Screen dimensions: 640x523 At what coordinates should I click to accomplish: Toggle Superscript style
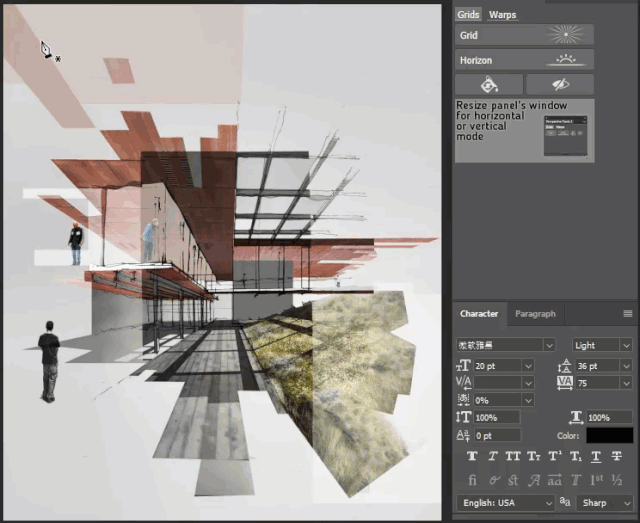(x=555, y=456)
